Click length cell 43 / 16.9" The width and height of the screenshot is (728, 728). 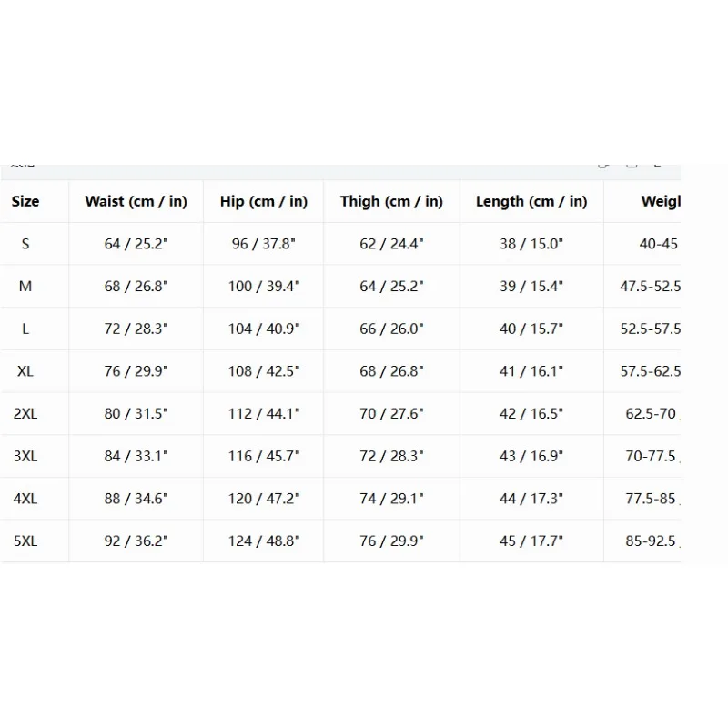coord(531,457)
